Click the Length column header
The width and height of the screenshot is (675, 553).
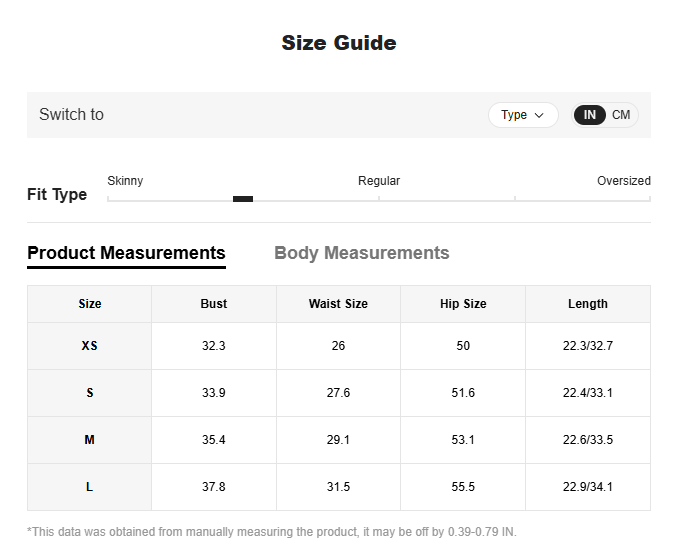point(588,304)
